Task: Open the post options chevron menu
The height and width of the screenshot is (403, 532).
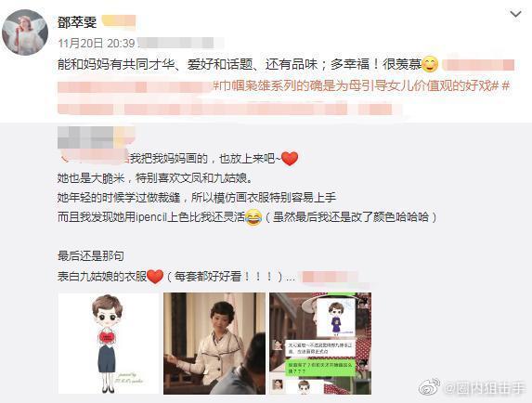Action: (515, 14)
